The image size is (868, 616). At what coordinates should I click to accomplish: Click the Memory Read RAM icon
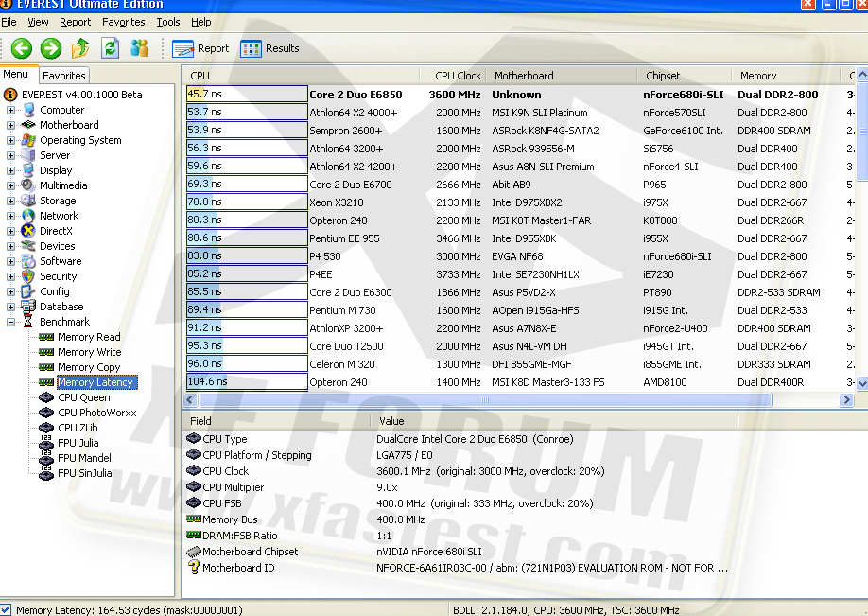(46, 337)
